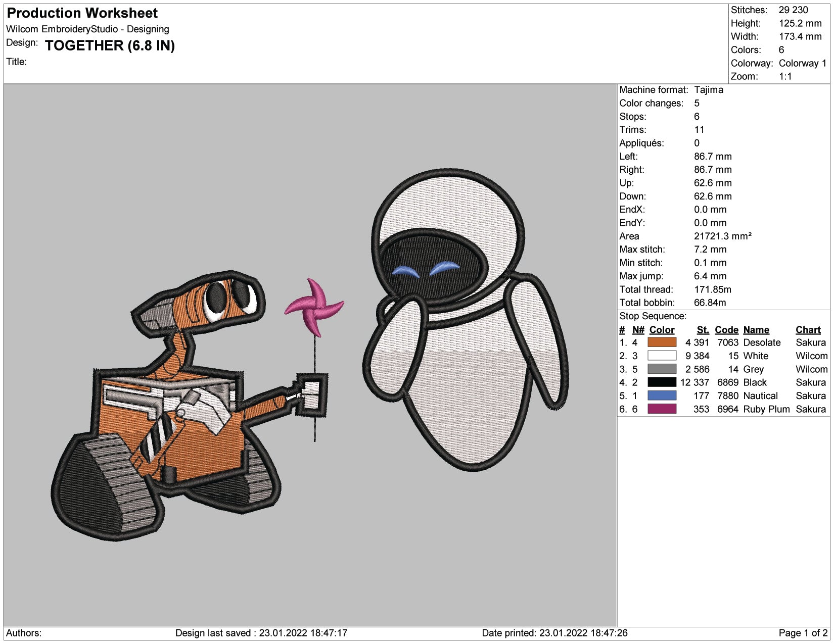Viewport: 834px width, 644px height.
Task: Click the Area value '21721.3 mm²'
Action: pos(722,236)
